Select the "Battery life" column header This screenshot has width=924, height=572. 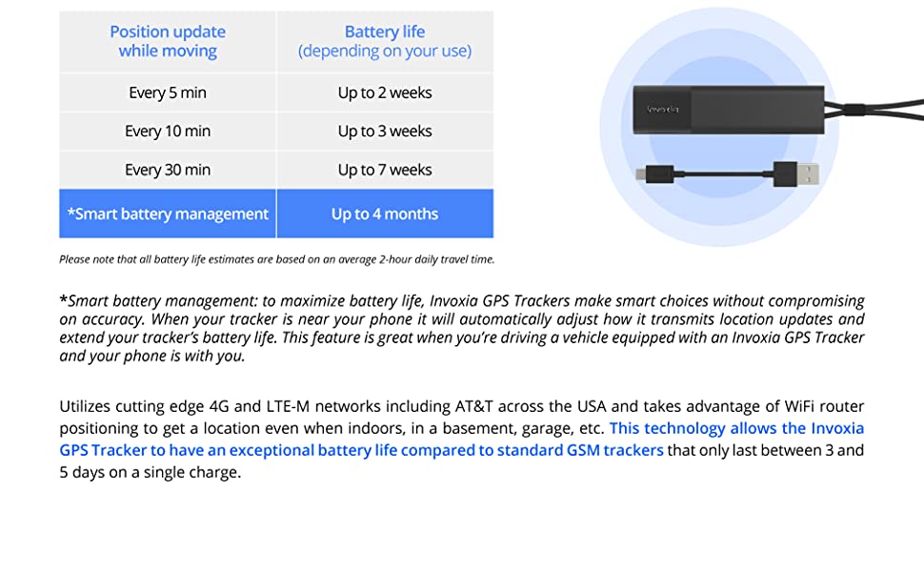[385, 42]
